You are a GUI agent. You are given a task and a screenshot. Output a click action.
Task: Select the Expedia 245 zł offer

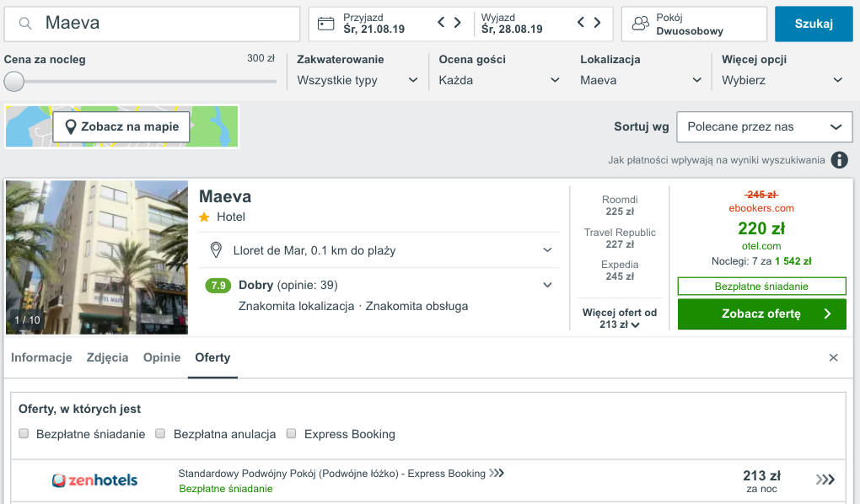(x=620, y=270)
